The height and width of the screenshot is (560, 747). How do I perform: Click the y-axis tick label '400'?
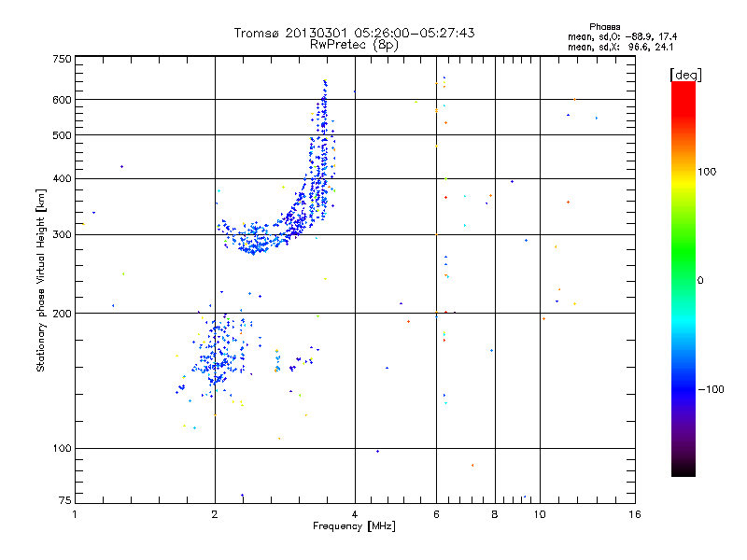tap(62, 179)
